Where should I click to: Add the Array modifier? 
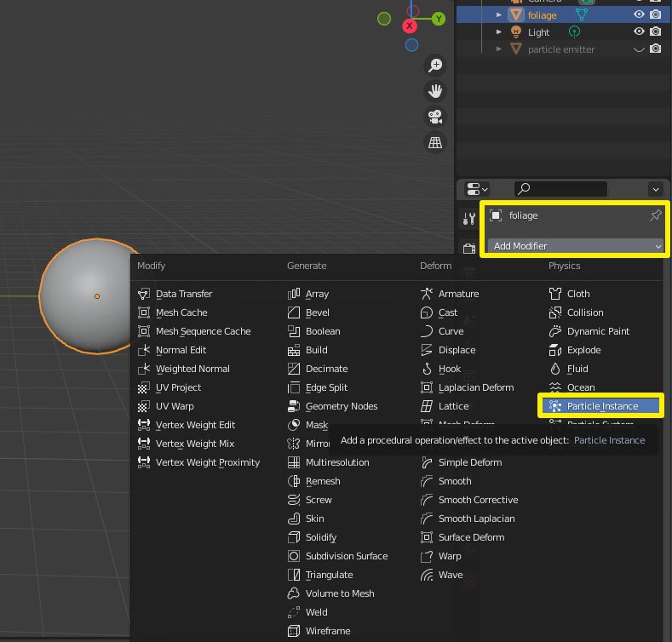(x=308, y=294)
